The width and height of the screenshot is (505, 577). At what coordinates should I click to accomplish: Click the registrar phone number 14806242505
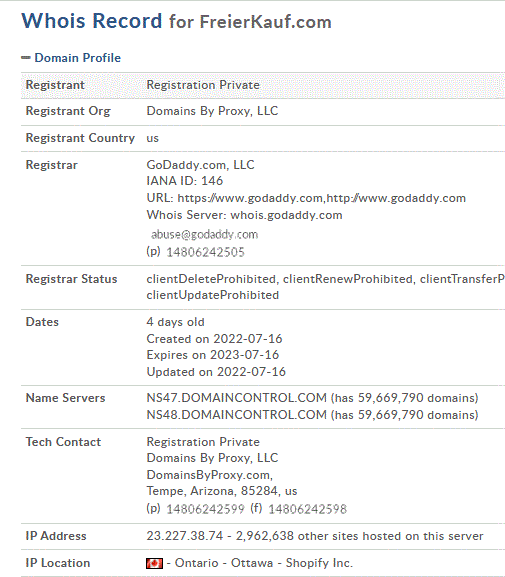[205, 252]
